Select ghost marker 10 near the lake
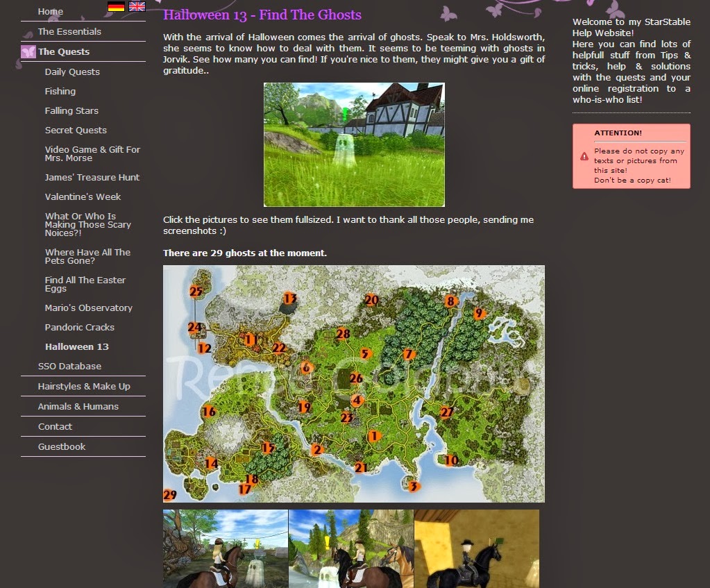Screen dimensions: 710x588 tap(452, 460)
